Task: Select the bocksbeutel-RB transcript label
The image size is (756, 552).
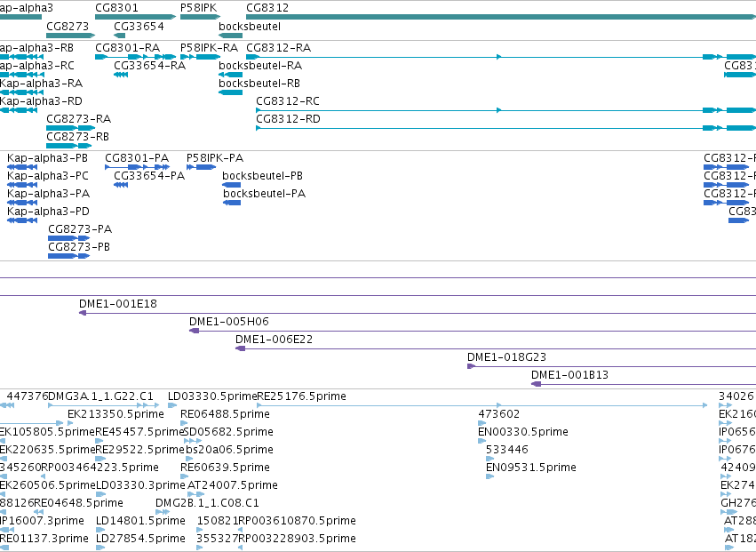Action: coord(259,83)
